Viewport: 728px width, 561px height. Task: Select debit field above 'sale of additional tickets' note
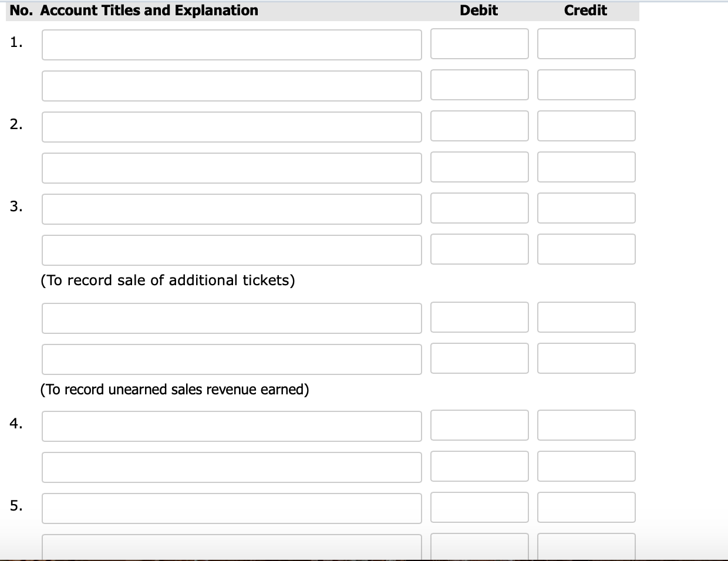480,249
